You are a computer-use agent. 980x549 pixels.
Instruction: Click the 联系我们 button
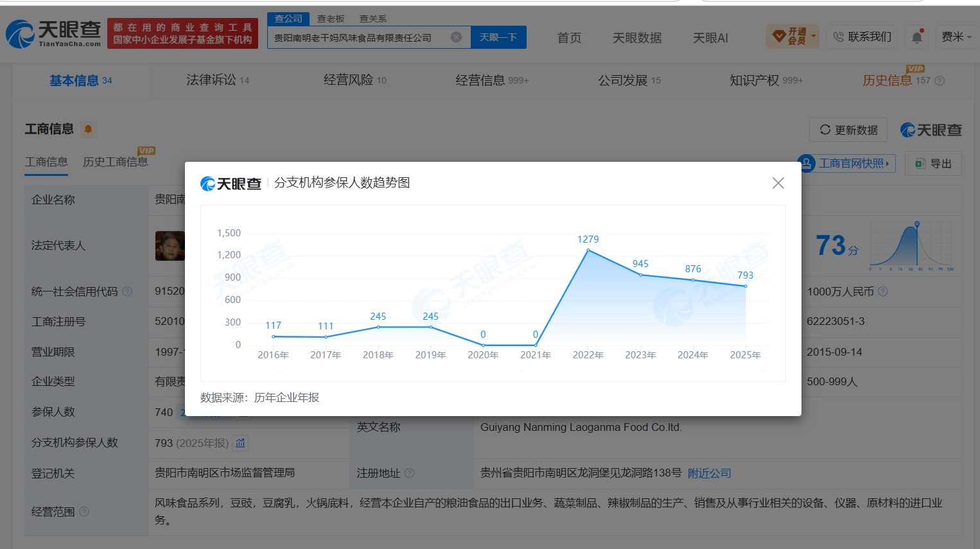(862, 37)
